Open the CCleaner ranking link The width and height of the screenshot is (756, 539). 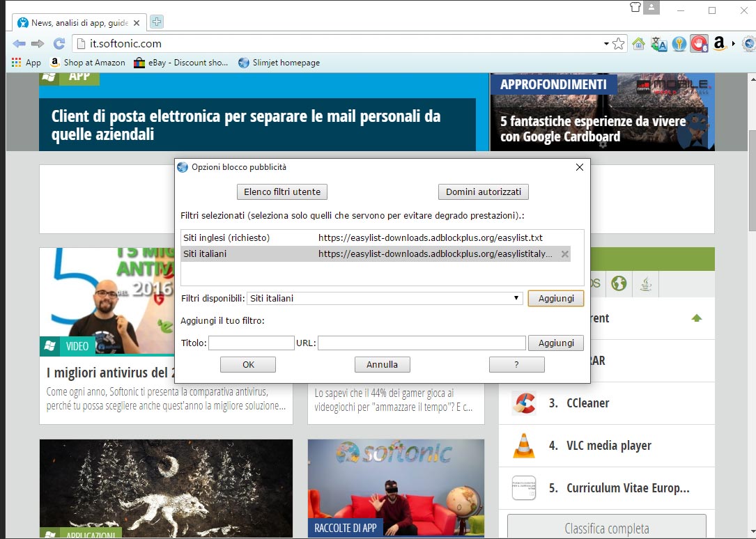click(588, 403)
